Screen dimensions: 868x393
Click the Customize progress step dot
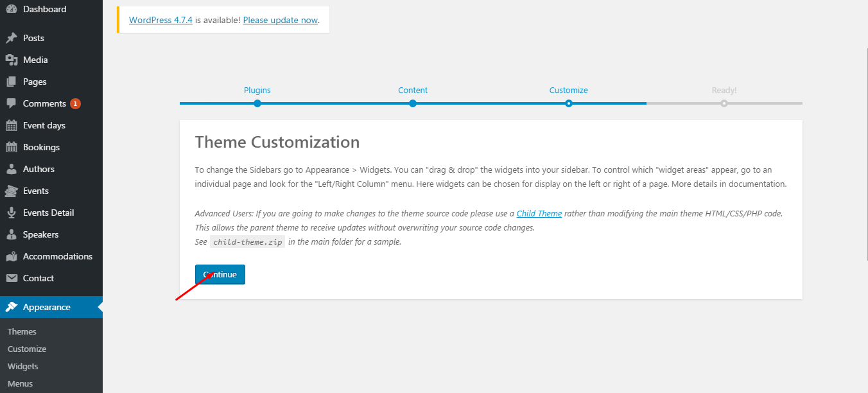point(569,103)
